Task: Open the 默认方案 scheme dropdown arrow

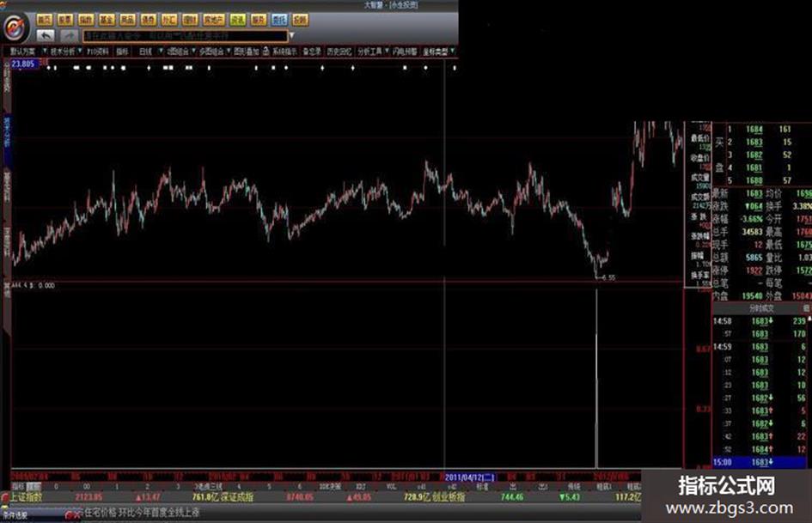Action: [45, 51]
